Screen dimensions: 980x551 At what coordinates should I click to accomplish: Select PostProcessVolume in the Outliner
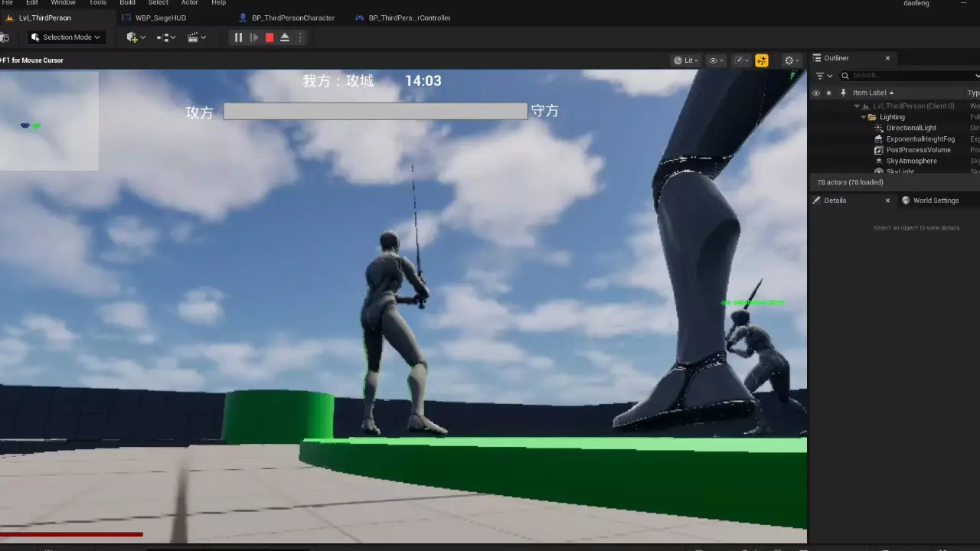click(919, 150)
